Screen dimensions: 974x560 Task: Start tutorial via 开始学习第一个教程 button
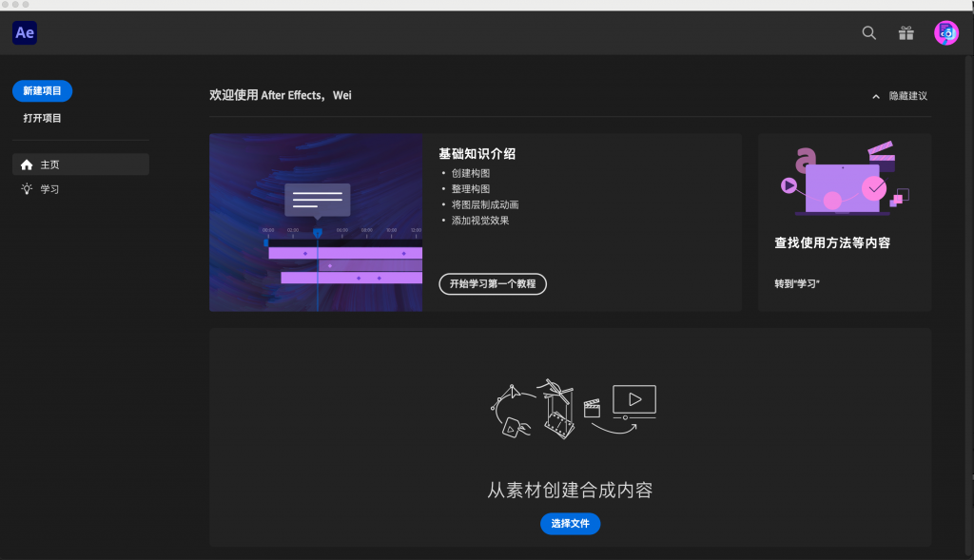tap(493, 284)
